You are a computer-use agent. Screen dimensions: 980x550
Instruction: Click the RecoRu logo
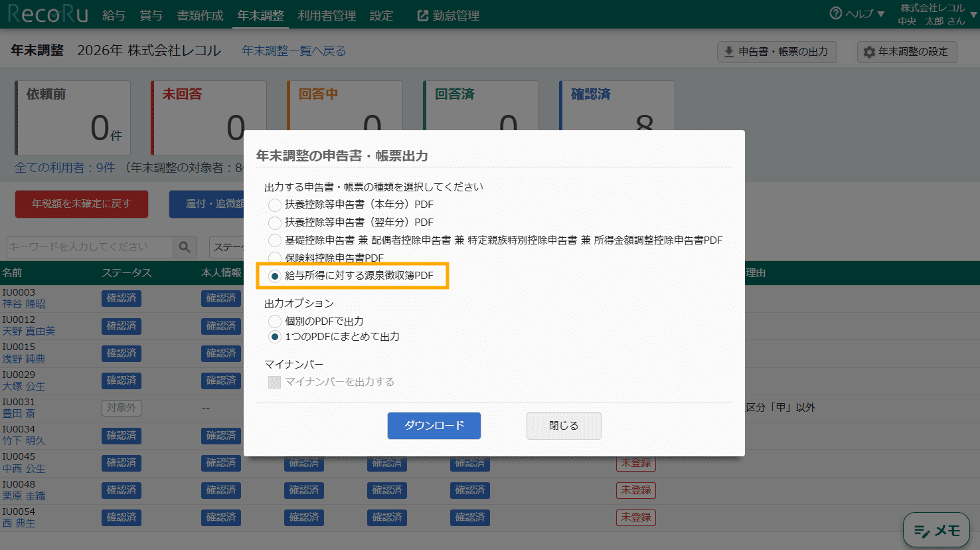point(48,14)
